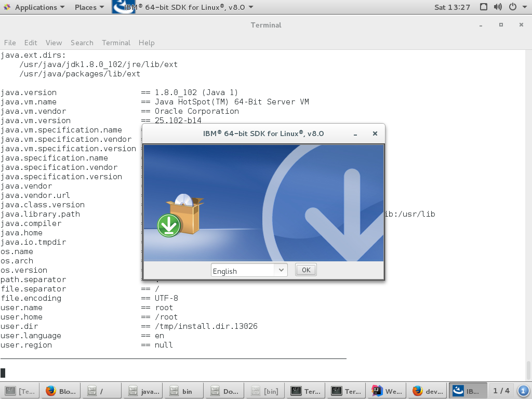Click the blue notification badge in taskbar

pyautogui.click(x=523, y=391)
